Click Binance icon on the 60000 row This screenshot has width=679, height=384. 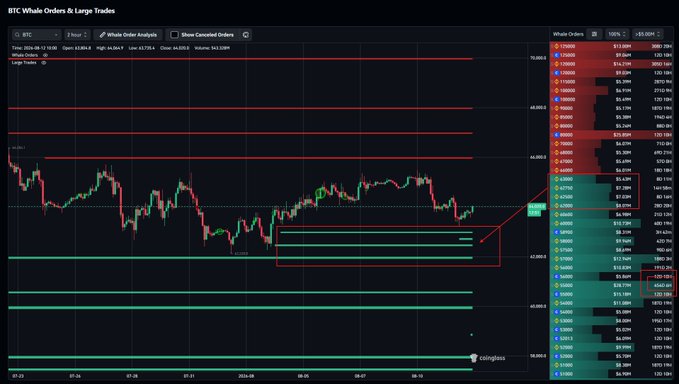[x=556, y=223]
